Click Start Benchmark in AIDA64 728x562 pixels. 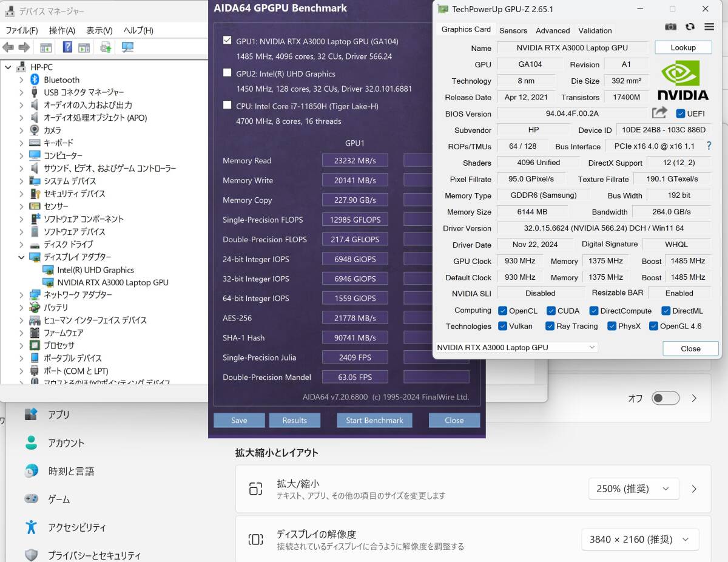(374, 420)
